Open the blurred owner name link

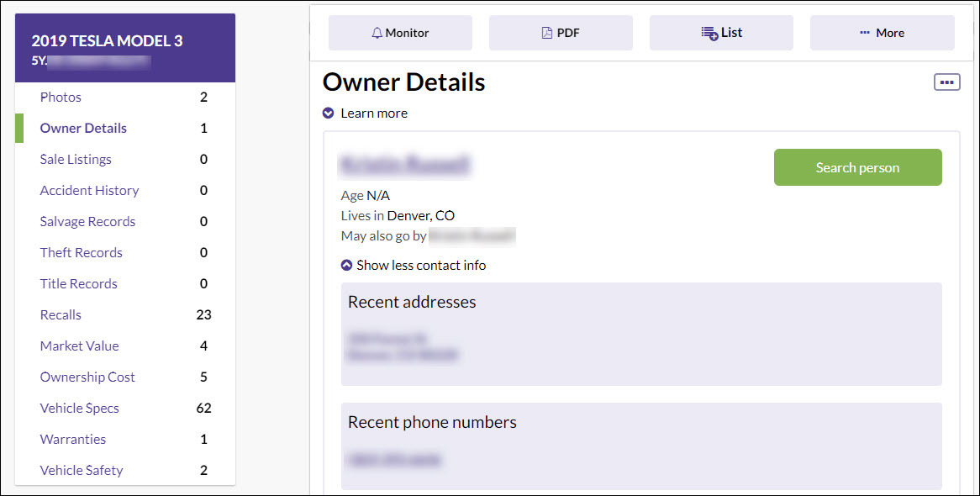pyautogui.click(x=403, y=164)
